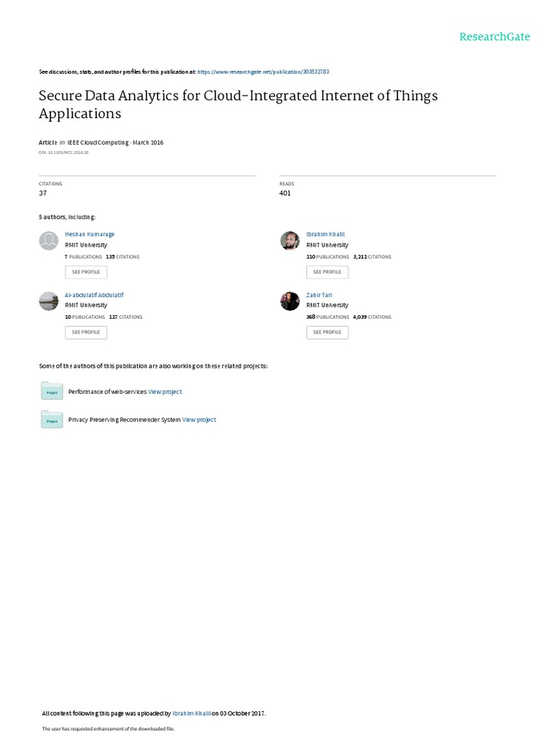Click the ResearchGate logo

tap(494, 36)
